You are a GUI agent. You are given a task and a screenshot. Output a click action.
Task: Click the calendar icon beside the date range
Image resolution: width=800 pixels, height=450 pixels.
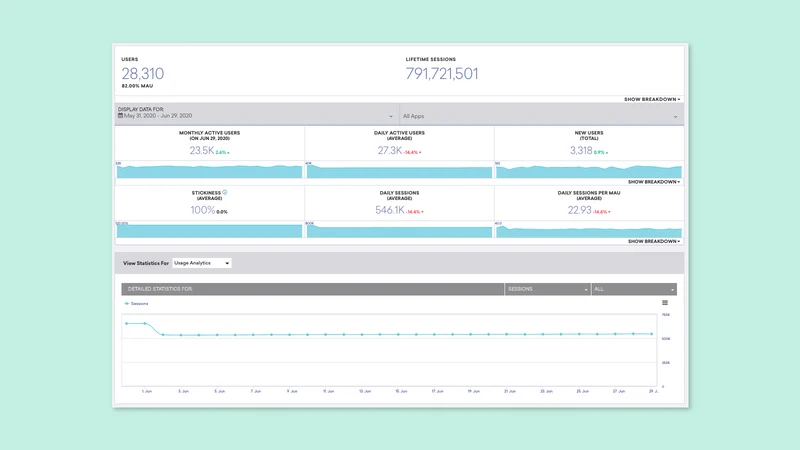click(x=120, y=116)
